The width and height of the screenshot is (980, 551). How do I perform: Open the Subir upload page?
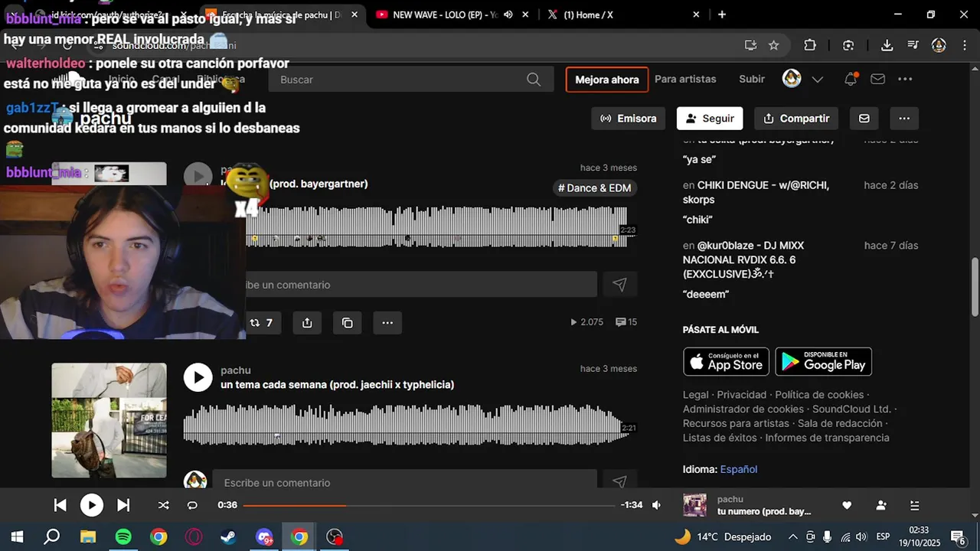(x=752, y=79)
